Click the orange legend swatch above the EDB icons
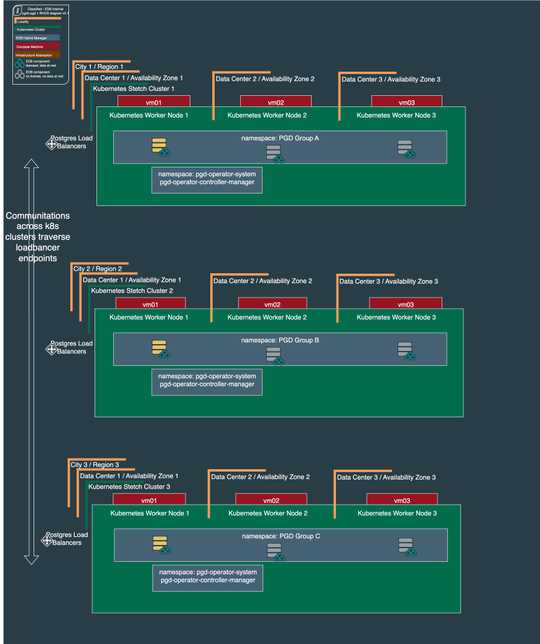The width and height of the screenshot is (540, 644). click(x=37, y=55)
